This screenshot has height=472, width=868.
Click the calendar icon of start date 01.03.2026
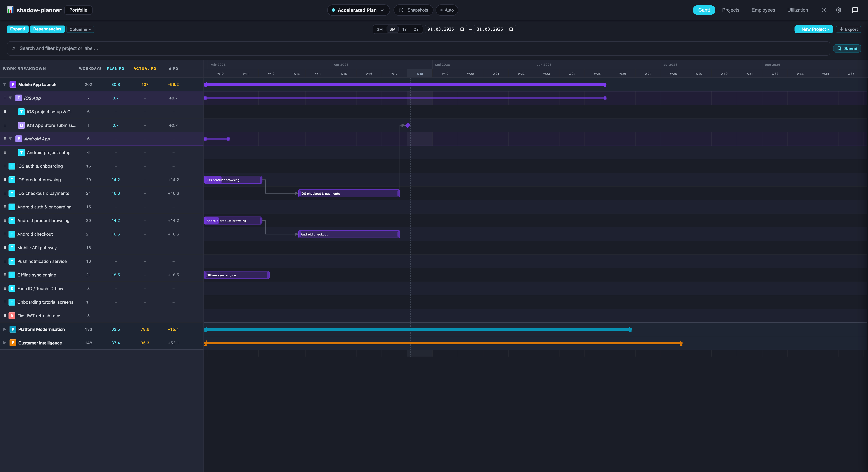(462, 29)
